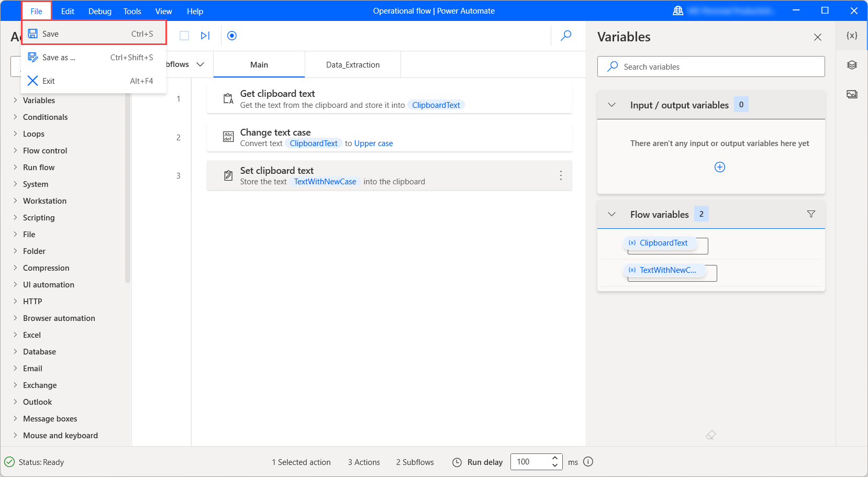Click the Get clipboard text action icon

click(x=228, y=98)
